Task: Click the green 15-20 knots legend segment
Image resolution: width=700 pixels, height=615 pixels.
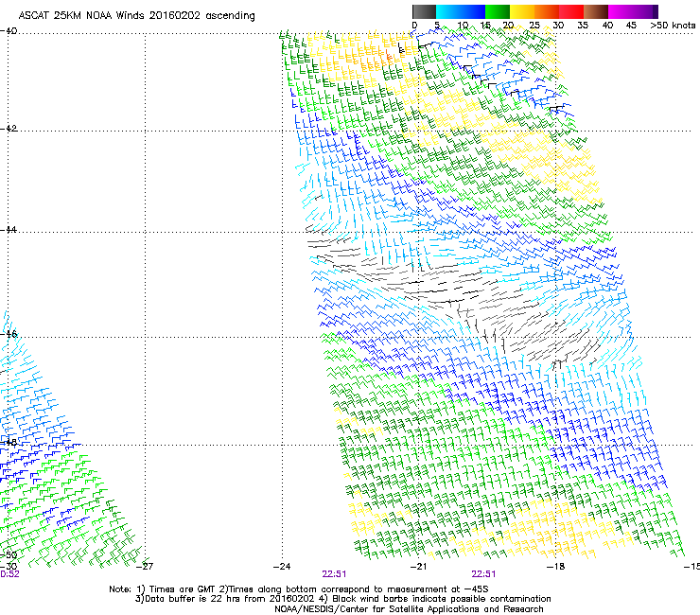Action: click(x=498, y=11)
